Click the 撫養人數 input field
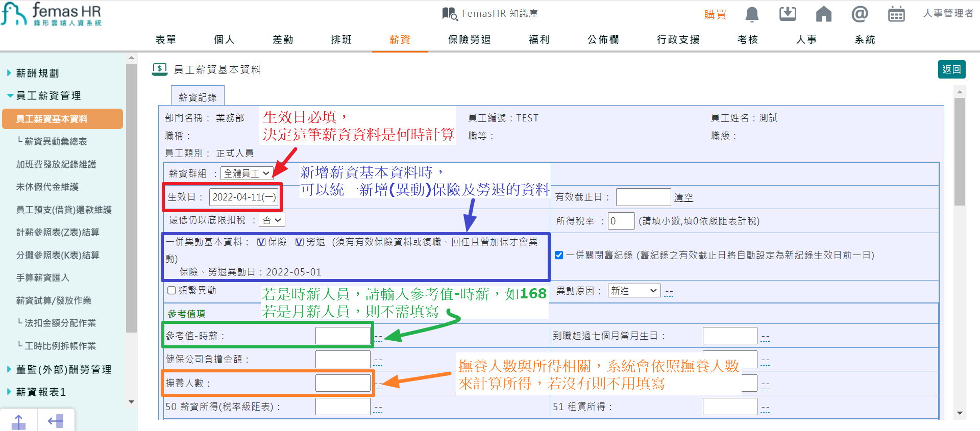Image resolution: width=980 pixels, height=431 pixels. pos(343,383)
